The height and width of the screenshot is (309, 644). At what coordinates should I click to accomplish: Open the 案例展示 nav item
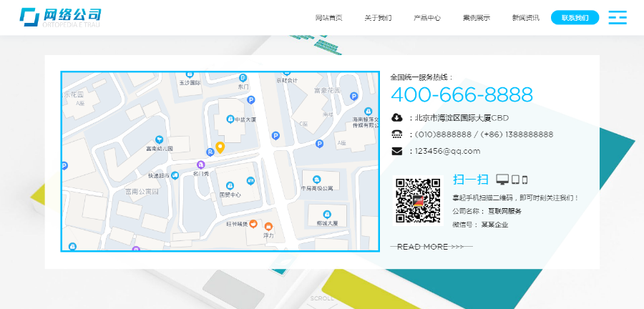477,18
